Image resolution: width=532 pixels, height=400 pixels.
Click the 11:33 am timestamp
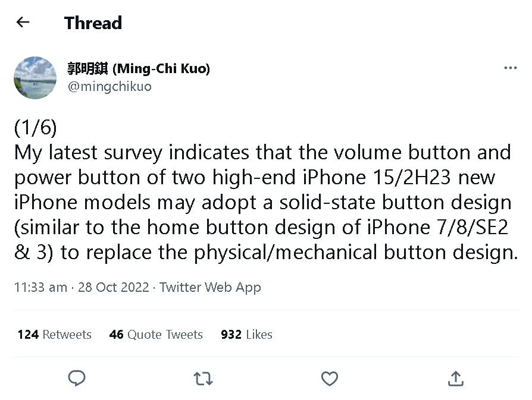click(x=40, y=287)
